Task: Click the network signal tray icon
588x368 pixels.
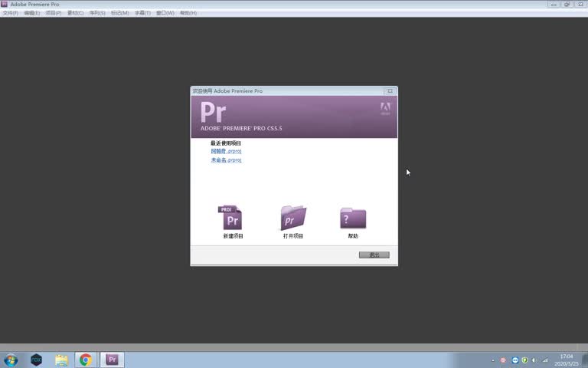Action: point(545,360)
